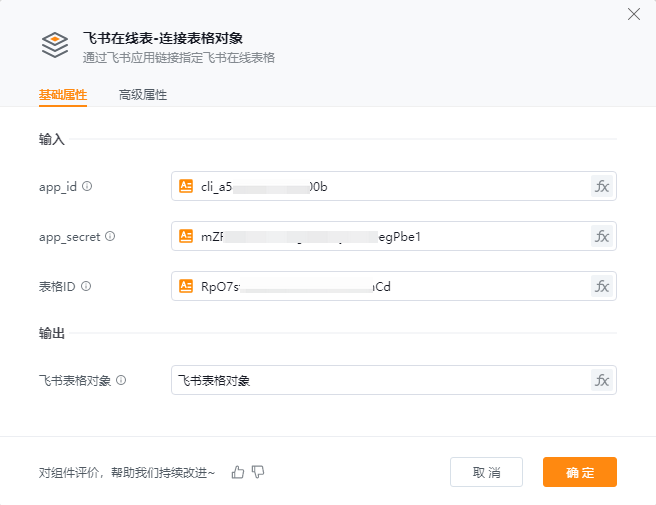Click into the 表格ID input field
Image resolution: width=656 pixels, height=505 pixels.
pos(394,287)
